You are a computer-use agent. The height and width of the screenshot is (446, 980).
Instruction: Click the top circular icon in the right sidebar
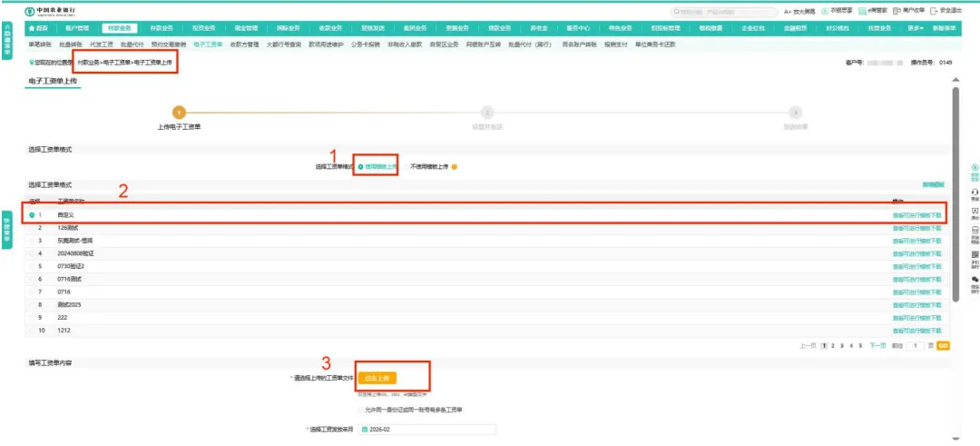[x=975, y=168]
